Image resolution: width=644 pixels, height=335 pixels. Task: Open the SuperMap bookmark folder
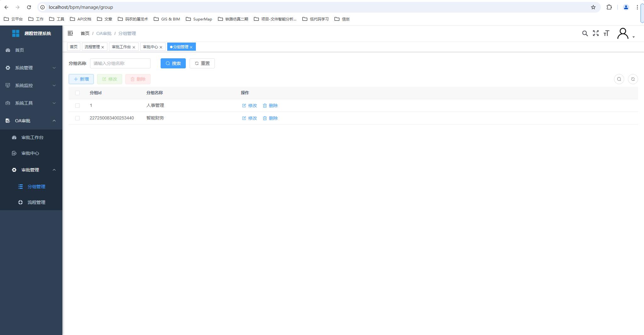click(199, 19)
